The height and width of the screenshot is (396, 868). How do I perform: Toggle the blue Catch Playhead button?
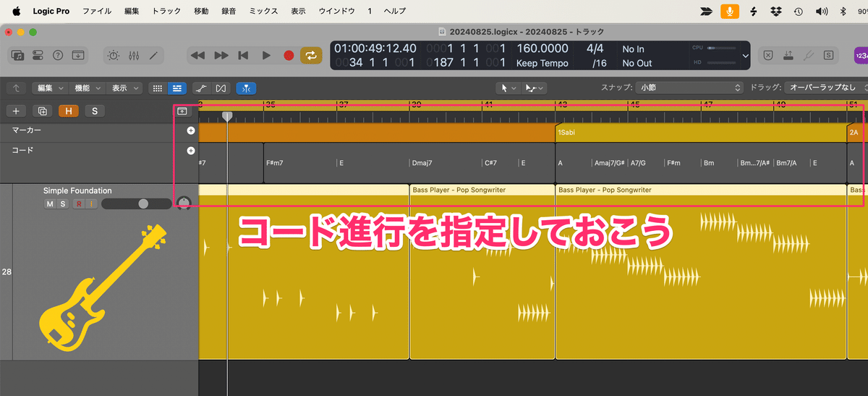tap(246, 88)
